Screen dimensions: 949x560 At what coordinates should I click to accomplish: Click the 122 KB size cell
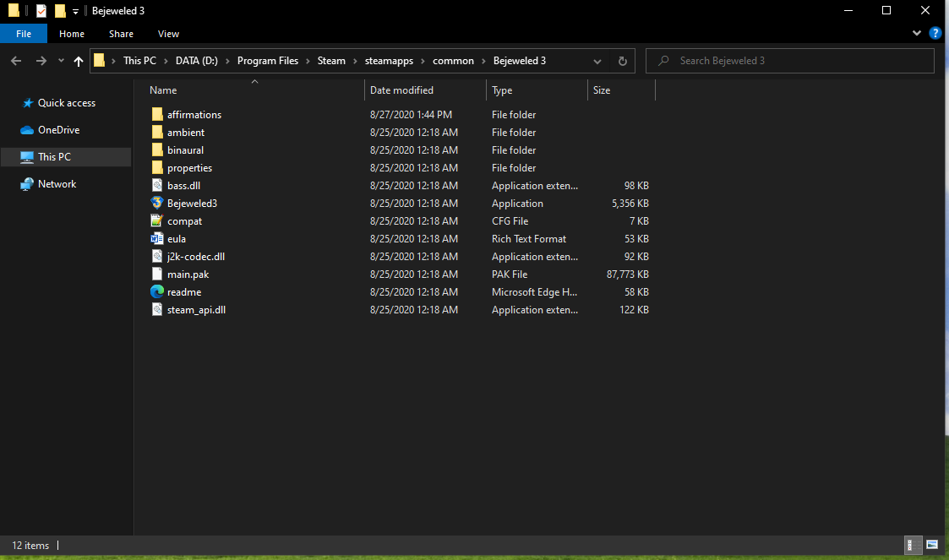coord(634,310)
